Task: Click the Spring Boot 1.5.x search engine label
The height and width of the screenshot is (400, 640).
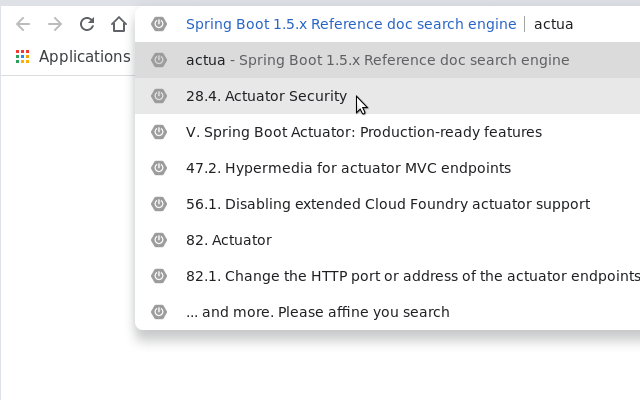Action: click(x=351, y=24)
